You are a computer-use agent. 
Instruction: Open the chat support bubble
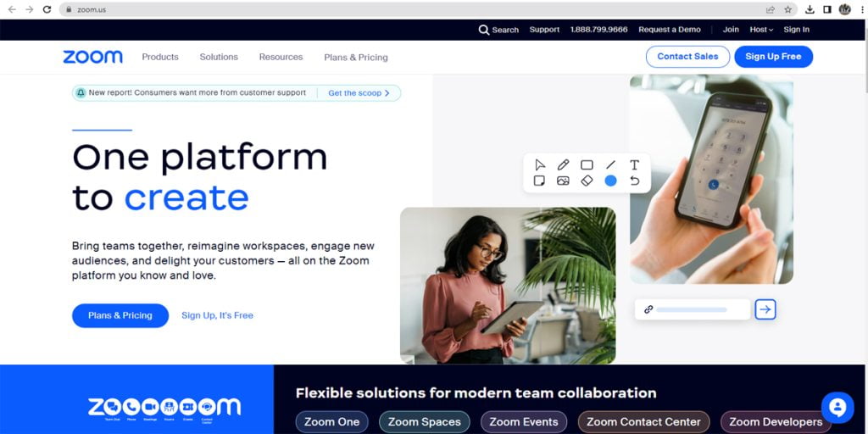(837, 408)
